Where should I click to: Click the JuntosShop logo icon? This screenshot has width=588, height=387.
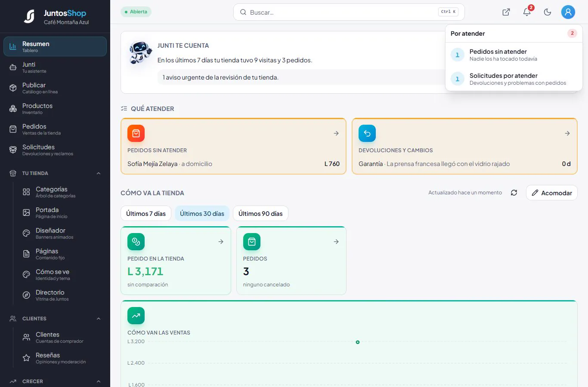pyautogui.click(x=29, y=16)
